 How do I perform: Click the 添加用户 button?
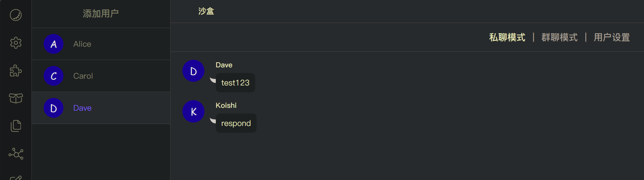[101, 14]
